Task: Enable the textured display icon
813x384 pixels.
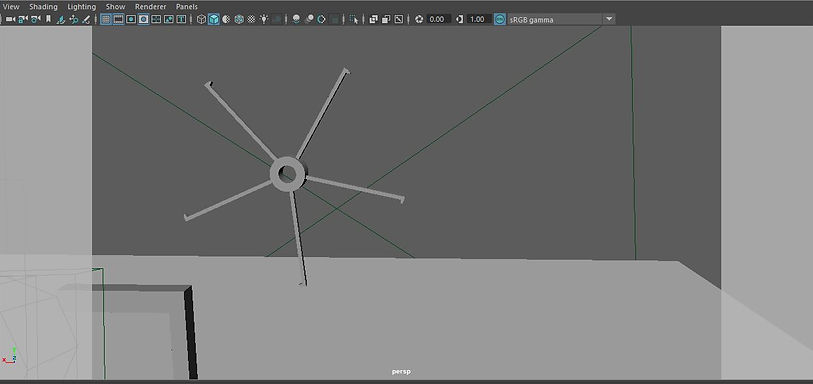Action: [x=251, y=19]
